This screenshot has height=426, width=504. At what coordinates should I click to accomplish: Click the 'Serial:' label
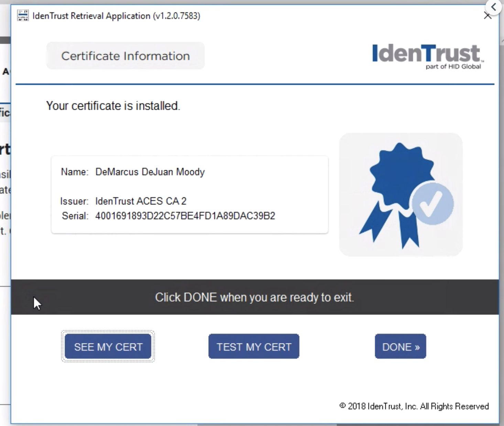coord(75,216)
